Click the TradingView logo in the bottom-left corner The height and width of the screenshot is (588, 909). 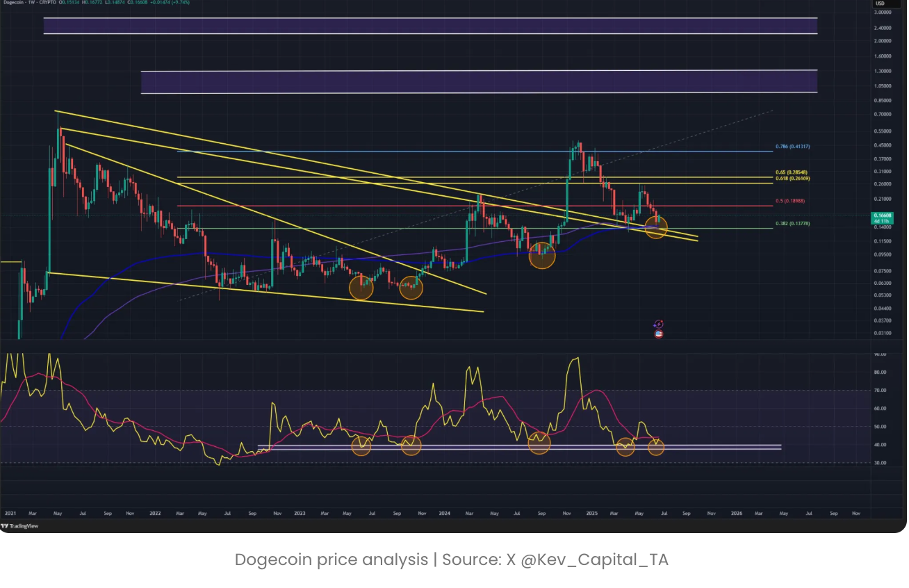[20, 526]
